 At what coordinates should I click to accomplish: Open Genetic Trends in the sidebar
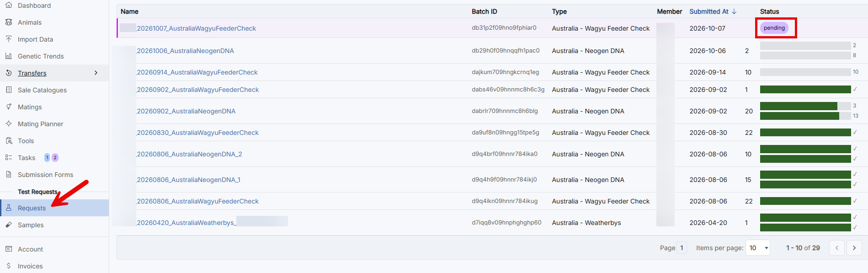pos(41,56)
